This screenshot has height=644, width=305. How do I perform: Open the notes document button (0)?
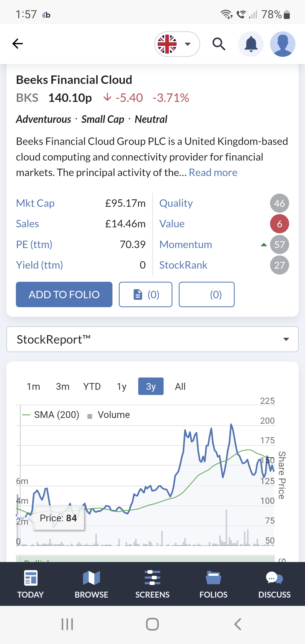(146, 294)
